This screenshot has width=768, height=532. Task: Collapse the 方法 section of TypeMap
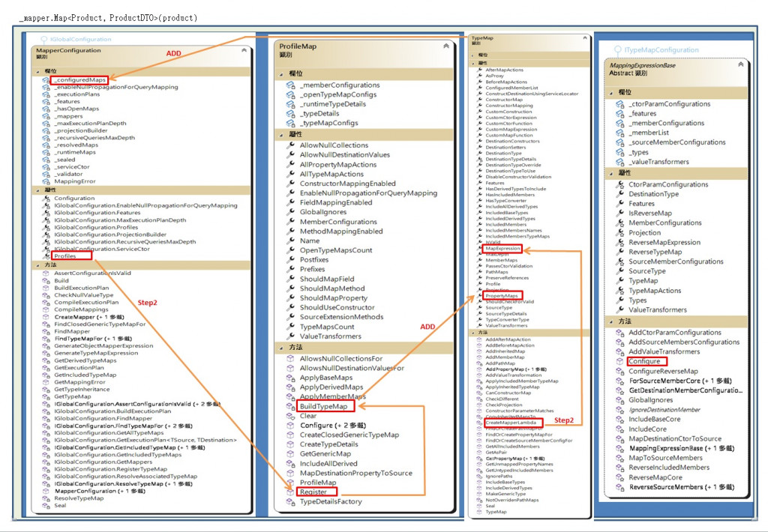(x=473, y=333)
